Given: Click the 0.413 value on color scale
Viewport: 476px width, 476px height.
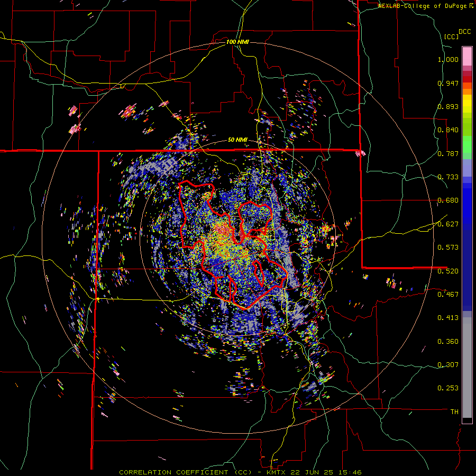Looking at the screenshot, I should pyautogui.click(x=448, y=318).
